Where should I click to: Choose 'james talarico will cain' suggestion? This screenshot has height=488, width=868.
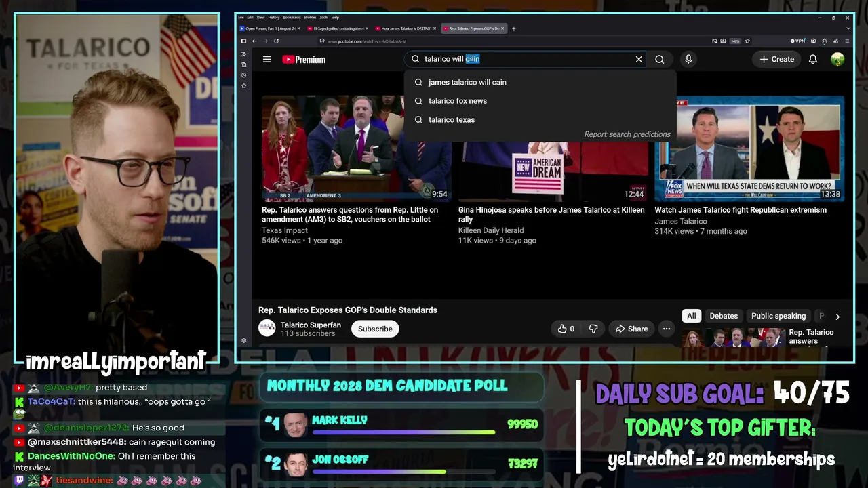coord(540,82)
